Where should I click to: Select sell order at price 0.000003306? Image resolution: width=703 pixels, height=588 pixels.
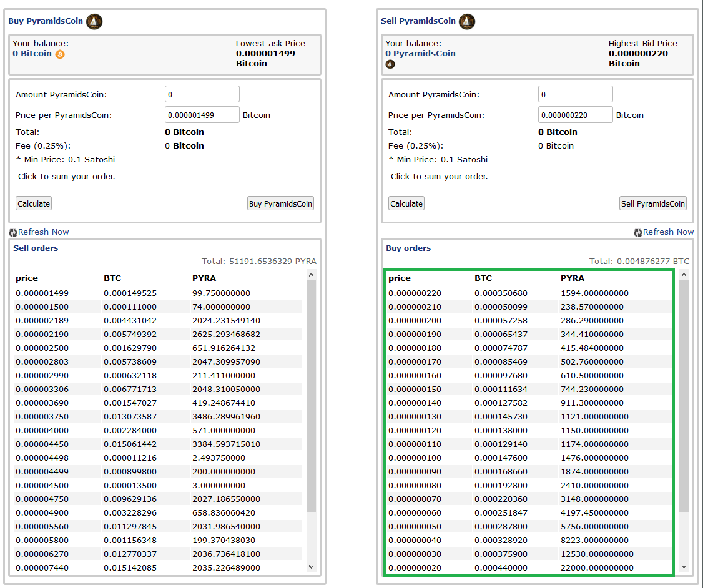pos(158,389)
